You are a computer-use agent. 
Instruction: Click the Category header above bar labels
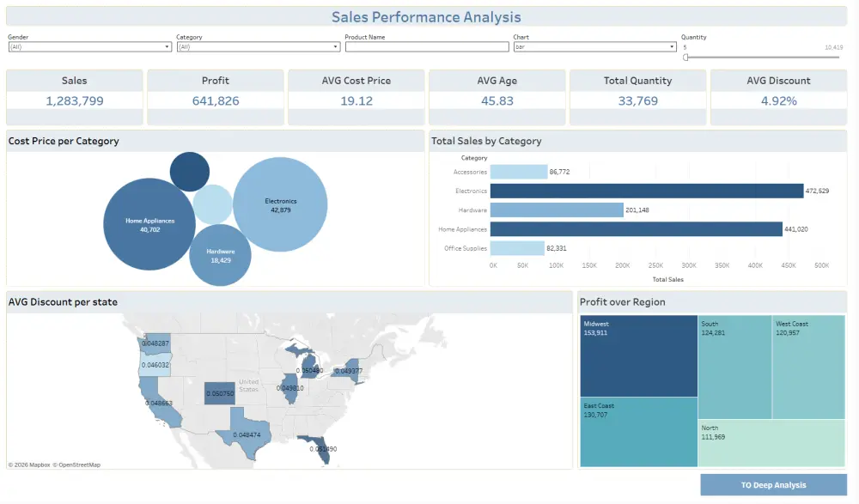(474, 158)
